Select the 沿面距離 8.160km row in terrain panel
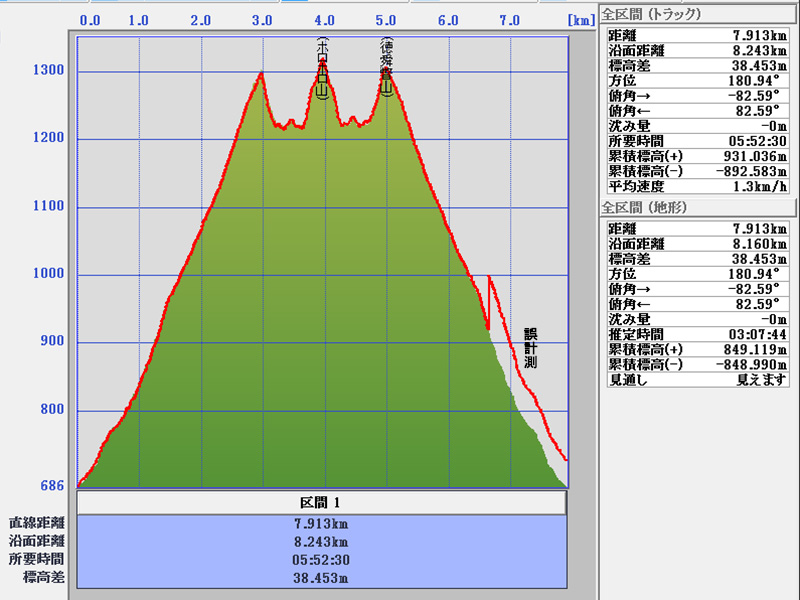The width and height of the screenshot is (800, 600). 698,243
